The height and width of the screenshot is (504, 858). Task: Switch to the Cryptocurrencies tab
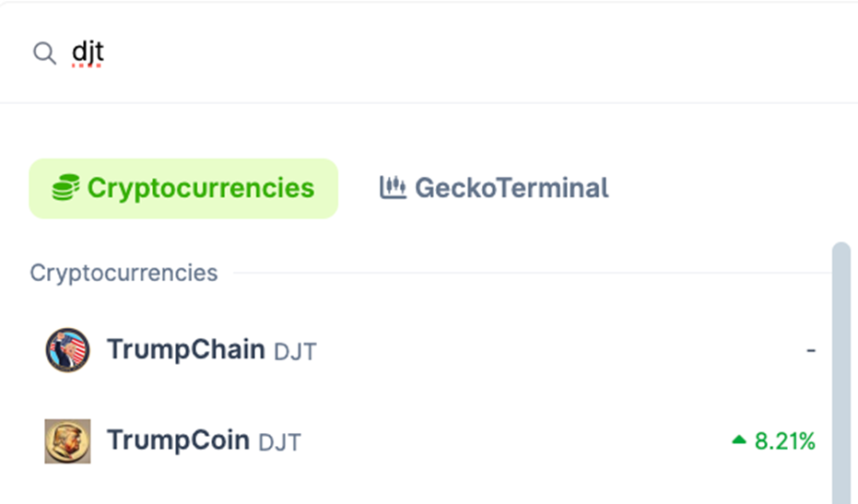click(x=184, y=188)
